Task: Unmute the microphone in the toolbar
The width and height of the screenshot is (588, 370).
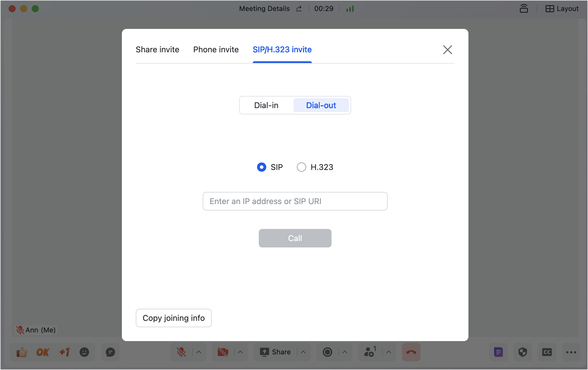Action: point(181,352)
